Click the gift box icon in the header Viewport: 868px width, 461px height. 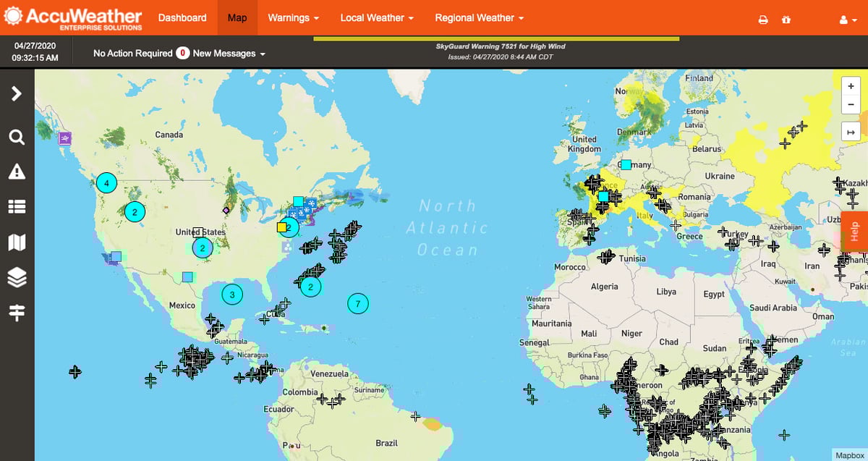[786, 20]
